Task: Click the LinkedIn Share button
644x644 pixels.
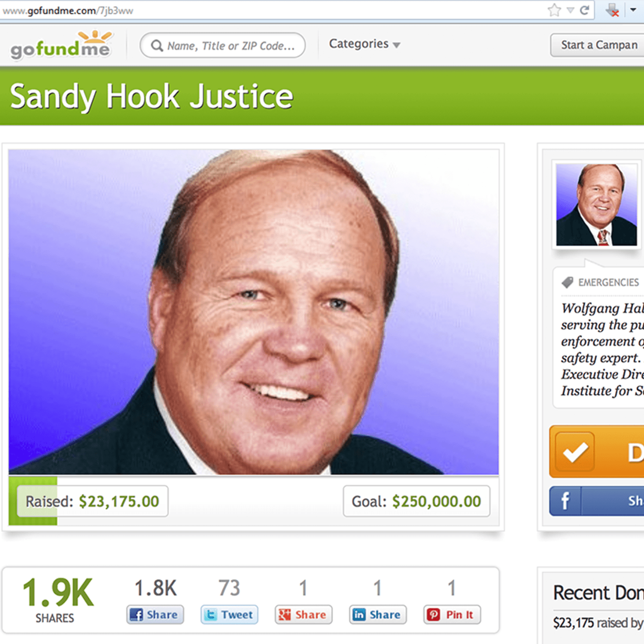Action: coord(378,614)
